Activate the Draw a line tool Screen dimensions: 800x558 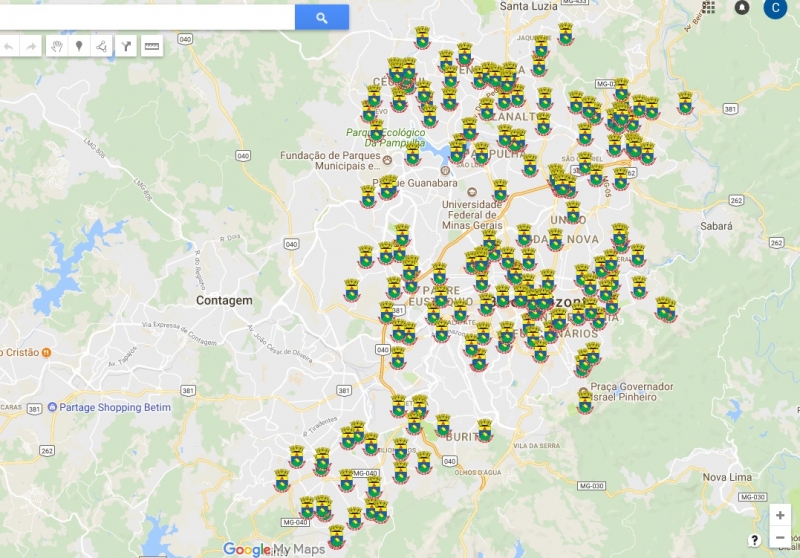click(x=101, y=46)
